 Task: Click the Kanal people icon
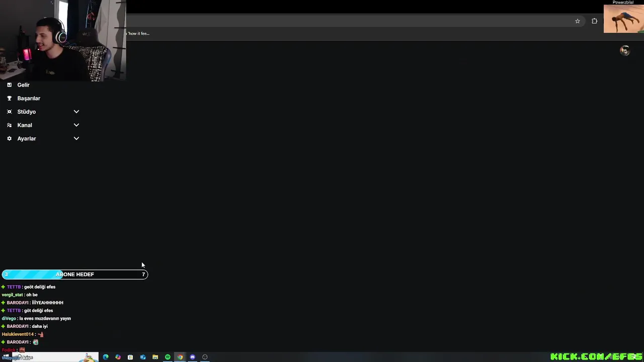click(9, 125)
